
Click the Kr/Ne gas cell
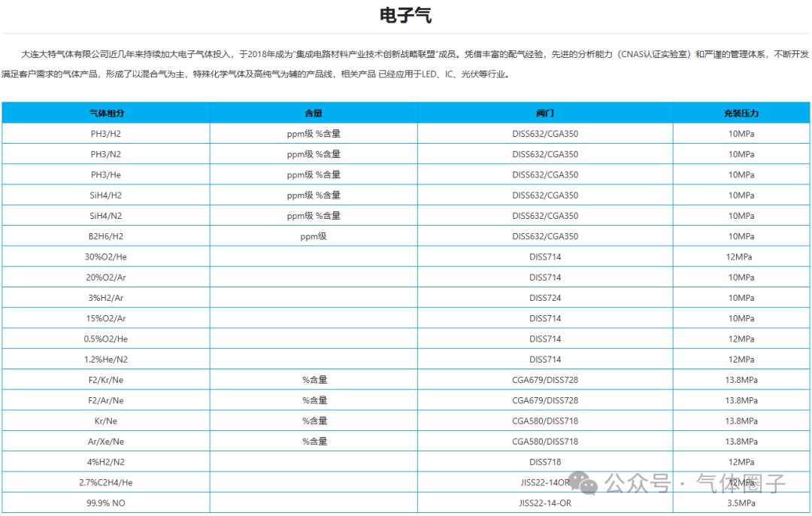click(x=106, y=420)
